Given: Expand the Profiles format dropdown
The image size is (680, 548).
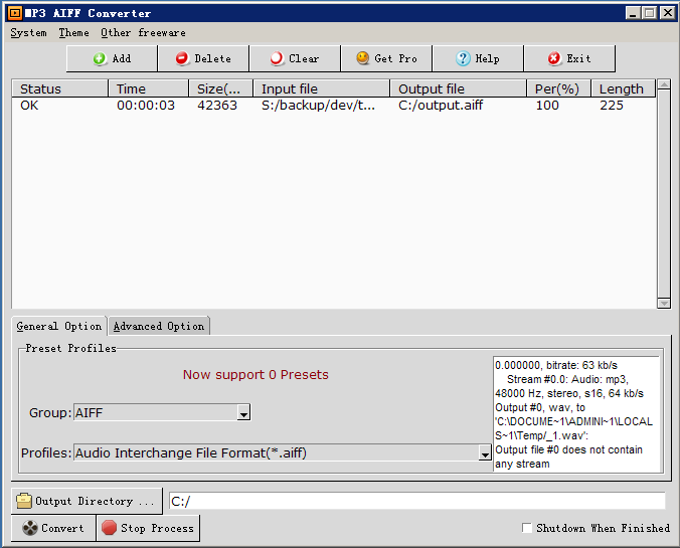Looking at the screenshot, I should [x=485, y=453].
